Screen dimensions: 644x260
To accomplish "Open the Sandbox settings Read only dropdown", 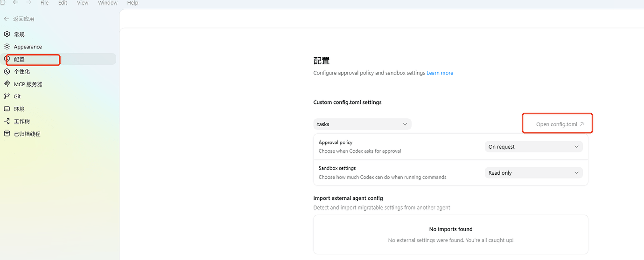I will click(533, 173).
